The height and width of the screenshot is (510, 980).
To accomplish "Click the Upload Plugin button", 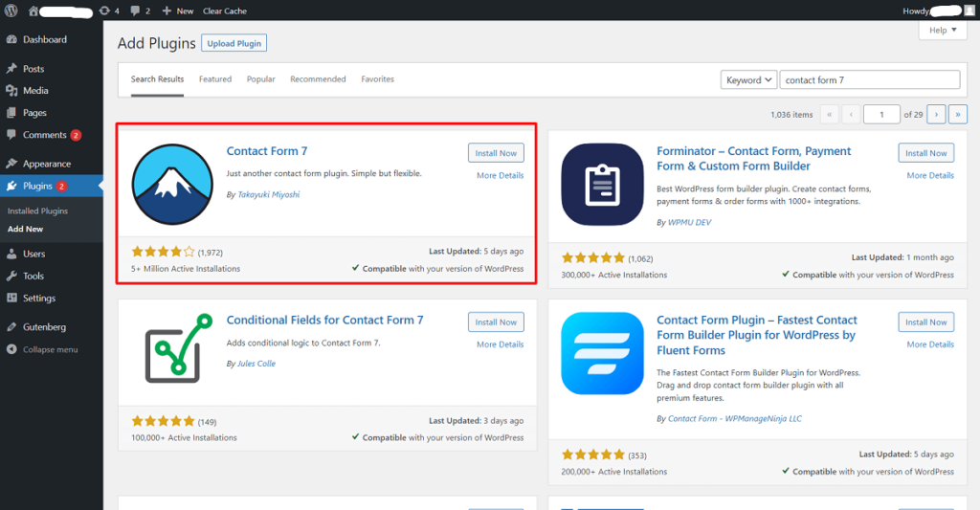I will coord(234,43).
